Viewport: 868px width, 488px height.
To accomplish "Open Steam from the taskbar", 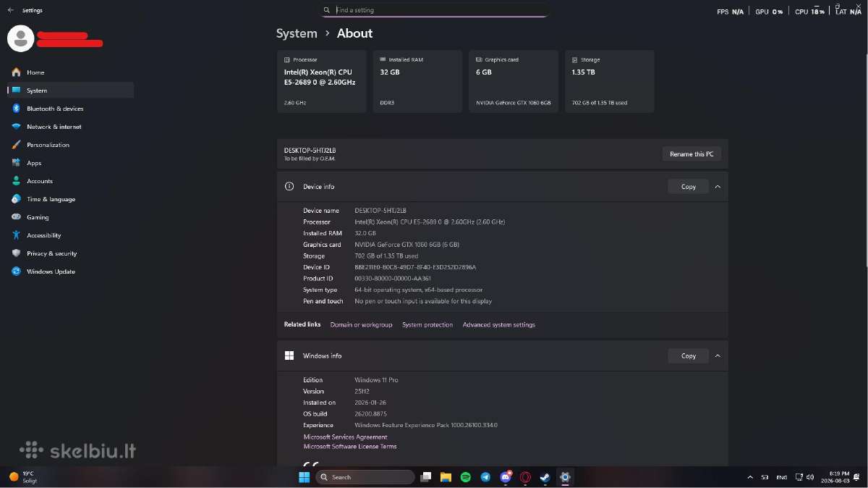I will 545,477.
